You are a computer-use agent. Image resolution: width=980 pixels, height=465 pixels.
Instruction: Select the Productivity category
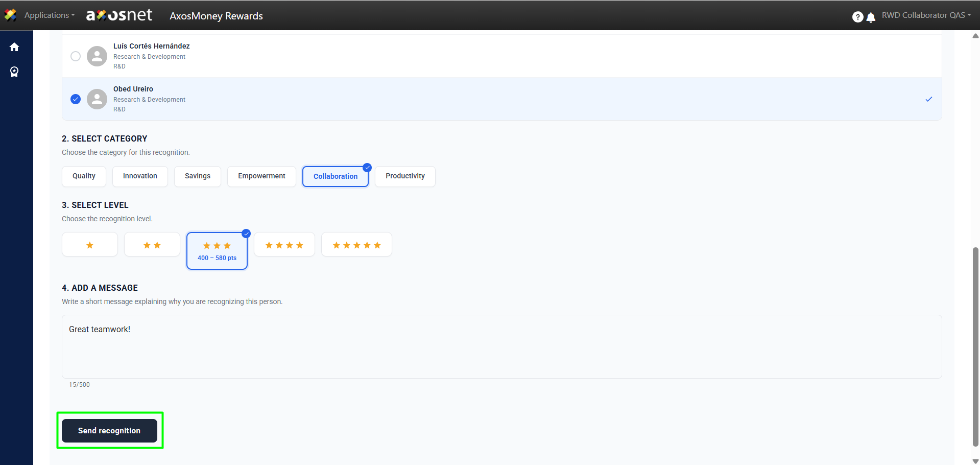pyautogui.click(x=405, y=176)
